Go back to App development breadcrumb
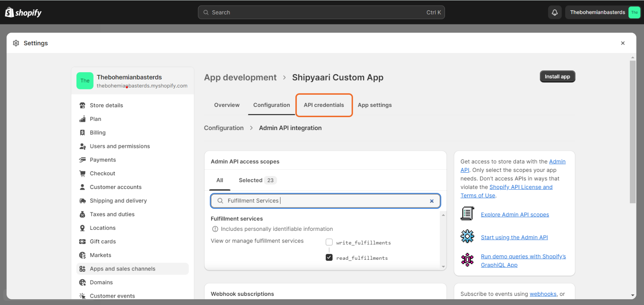Screen dimensions: 644x305 (x=240, y=78)
